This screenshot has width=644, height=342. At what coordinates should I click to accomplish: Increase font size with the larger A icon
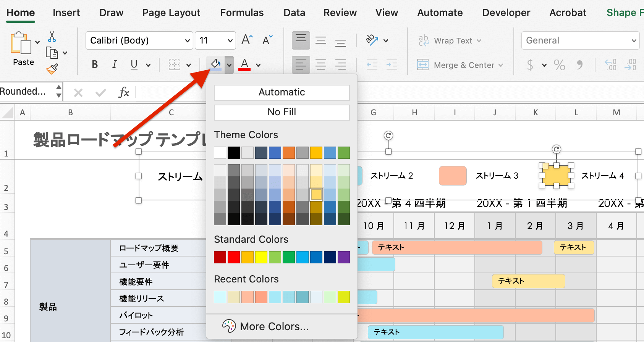click(247, 40)
